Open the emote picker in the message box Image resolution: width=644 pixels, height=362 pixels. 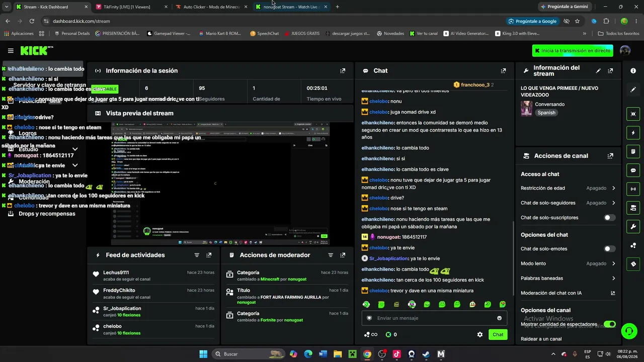[499, 318]
